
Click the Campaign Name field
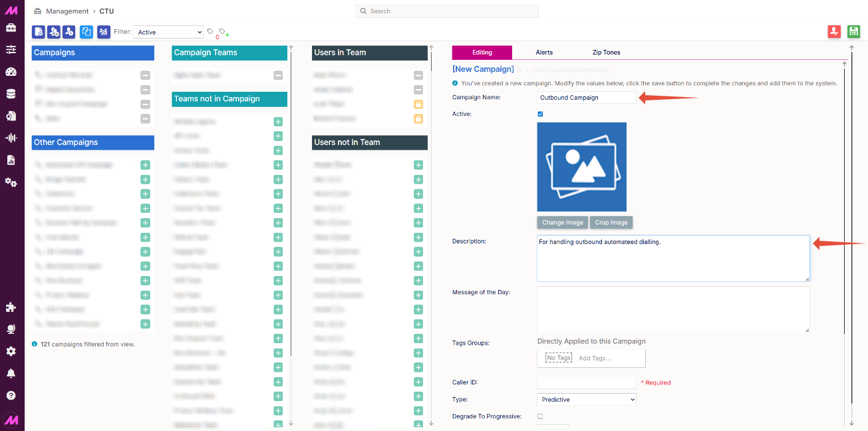point(587,97)
